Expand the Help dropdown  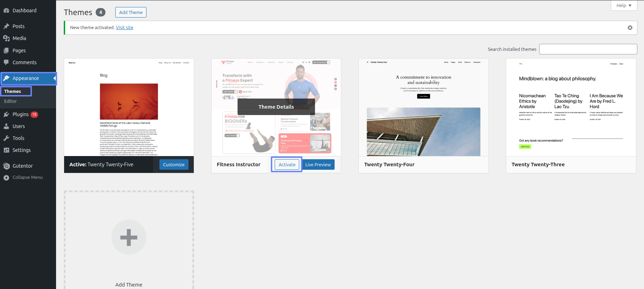[x=624, y=6]
